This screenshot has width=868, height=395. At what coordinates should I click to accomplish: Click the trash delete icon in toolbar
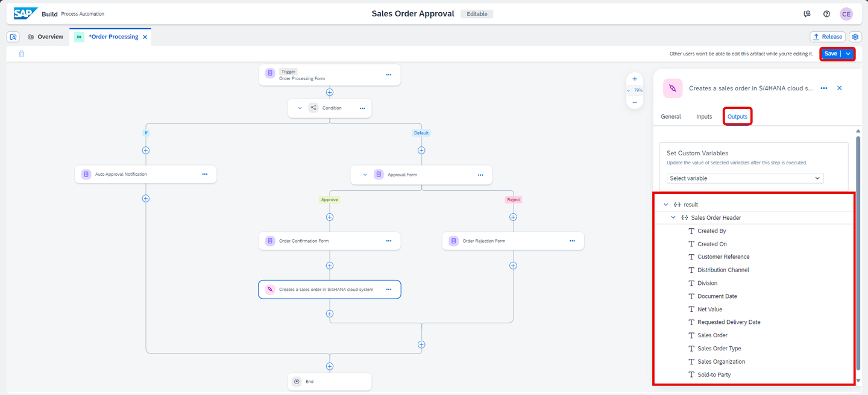pos(21,54)
